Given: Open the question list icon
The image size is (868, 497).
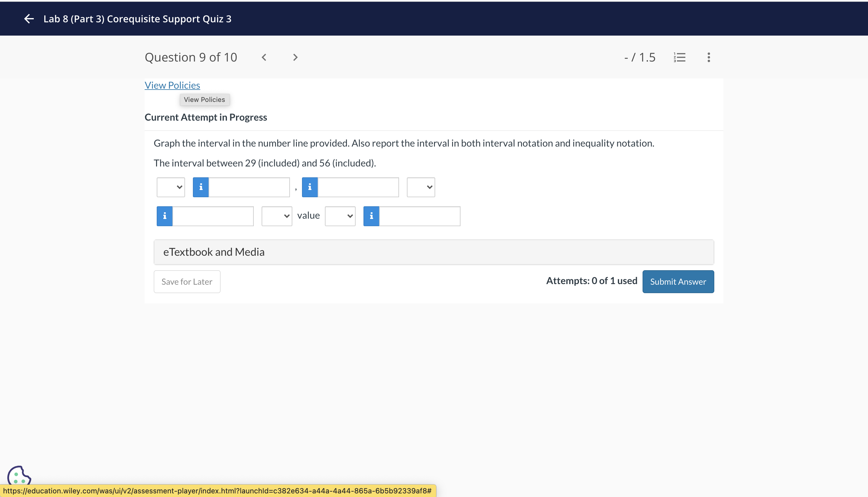Looking at the screenshot, I should [679, 57].
